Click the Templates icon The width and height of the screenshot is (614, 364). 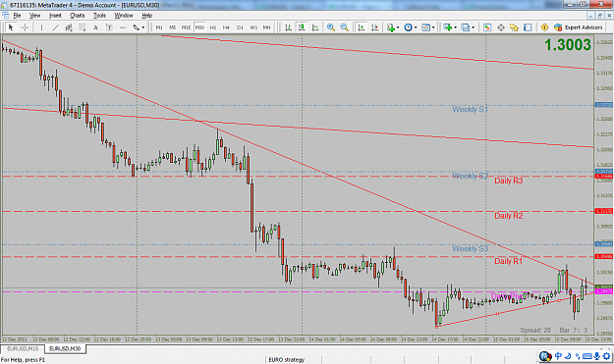pos(425,27)
